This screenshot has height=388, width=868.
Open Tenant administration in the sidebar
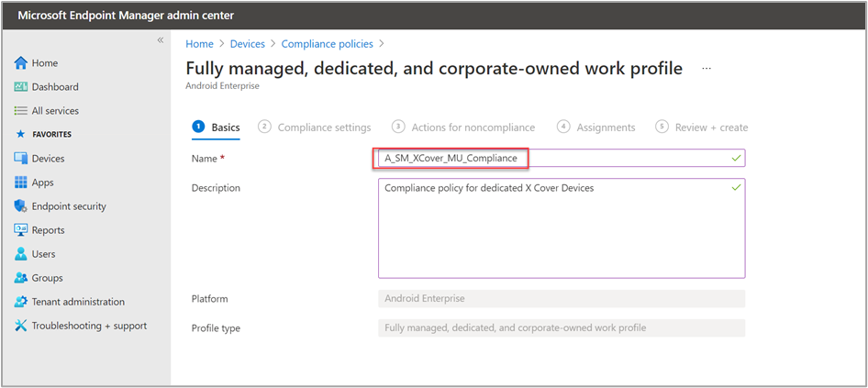(x=78, y=302)
